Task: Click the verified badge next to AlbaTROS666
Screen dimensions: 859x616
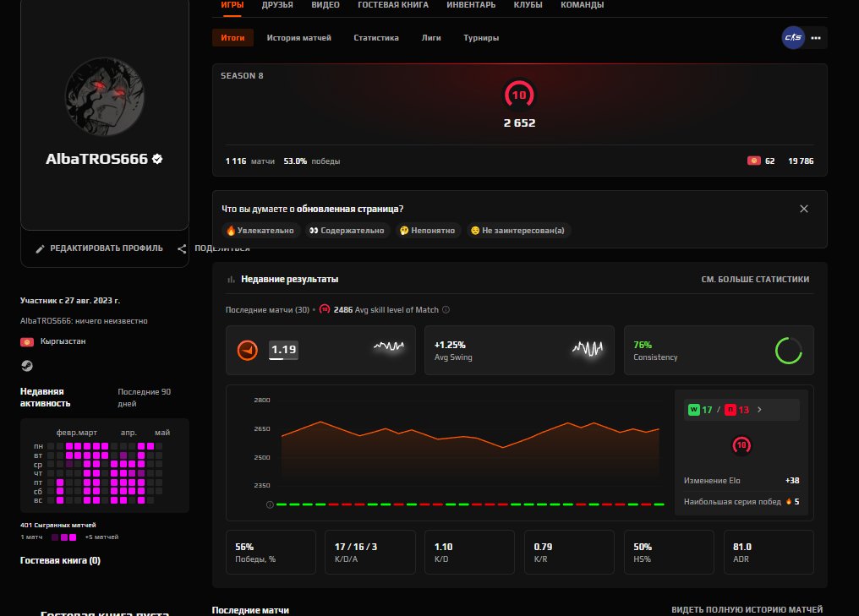Action: pos(157,159)
